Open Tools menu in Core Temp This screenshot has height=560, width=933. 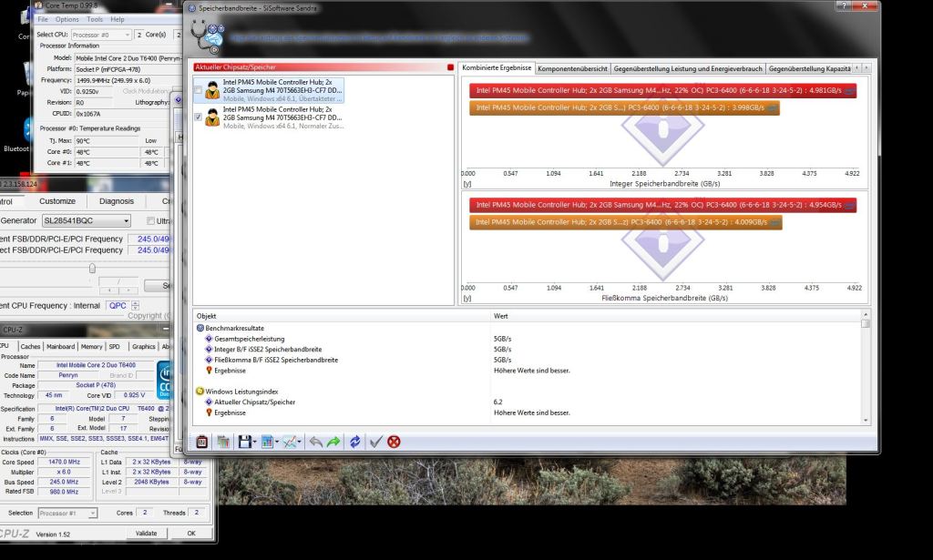(x=95, y=20)
